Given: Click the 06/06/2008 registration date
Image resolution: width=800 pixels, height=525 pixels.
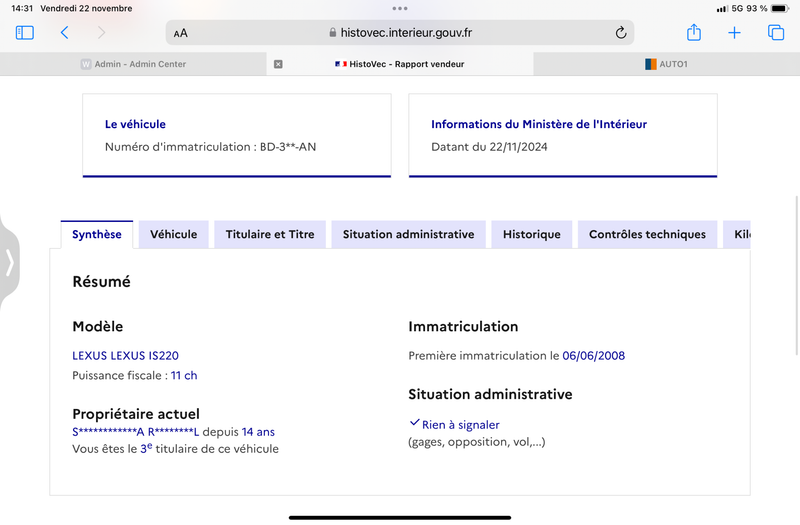Looking at the screenshot, I should point(593,356).
